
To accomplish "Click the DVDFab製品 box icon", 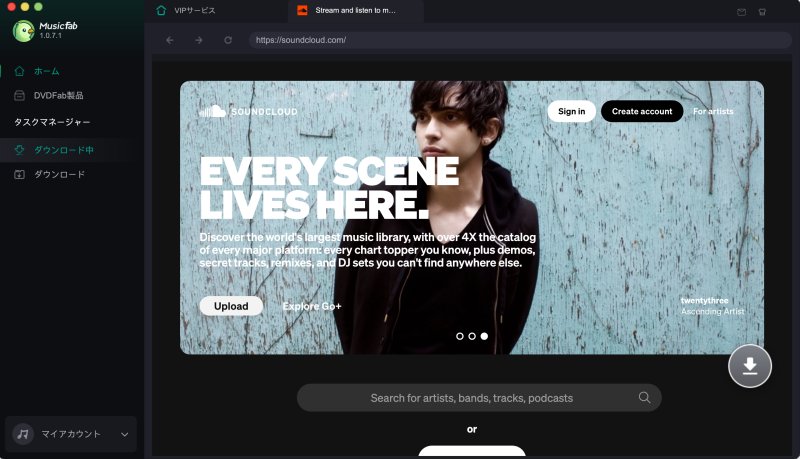I will pos(19,95).
